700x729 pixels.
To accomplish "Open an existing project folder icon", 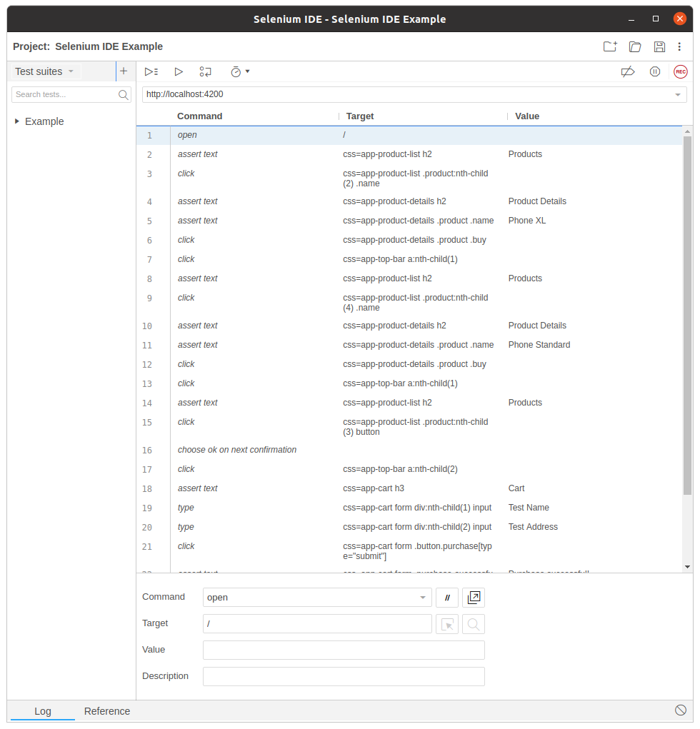I will [x=635, y=46].
